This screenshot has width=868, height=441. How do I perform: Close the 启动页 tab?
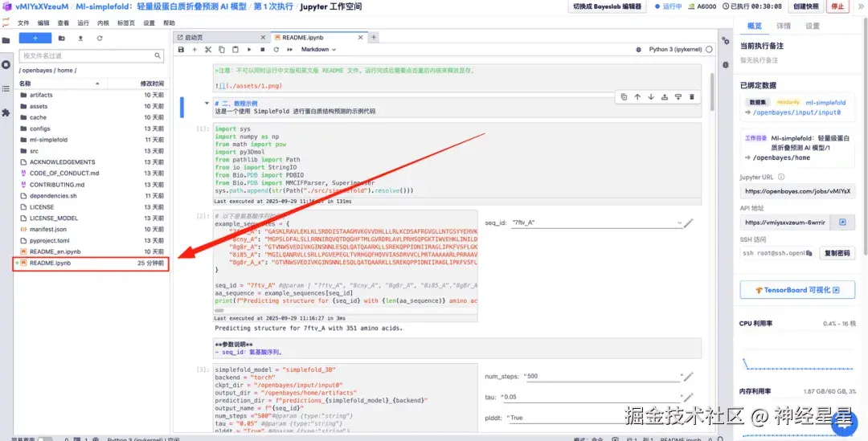pyautogui.click(x=264, y=38)
